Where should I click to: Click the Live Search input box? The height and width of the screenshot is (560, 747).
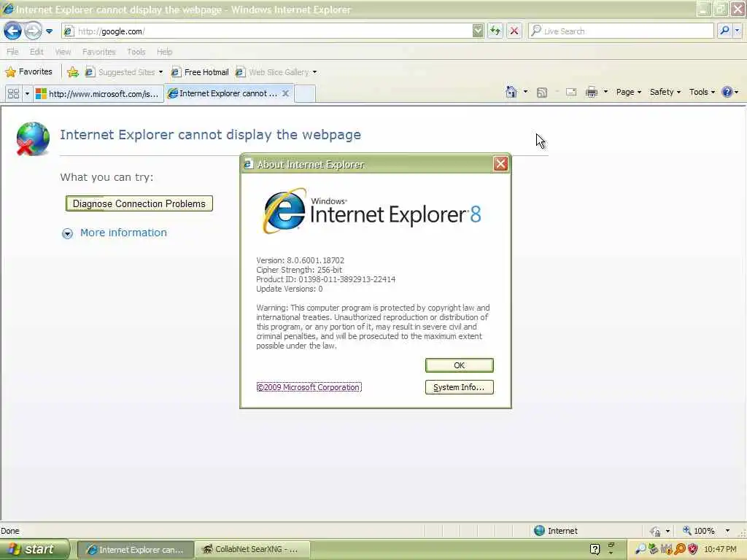point(621,31)
